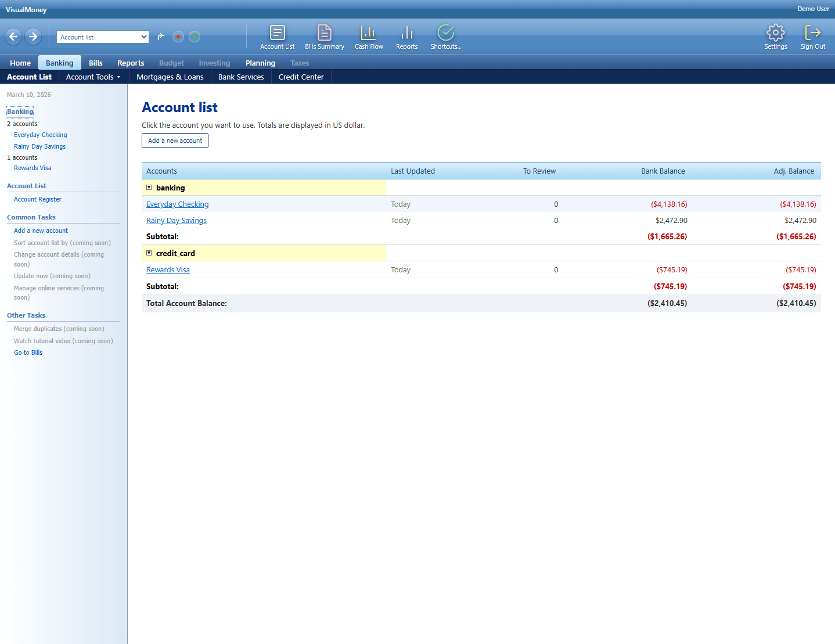Viewport: 835px width, 644px height.
Task: Click the green status toggle icon
Action: click(195, 37)
